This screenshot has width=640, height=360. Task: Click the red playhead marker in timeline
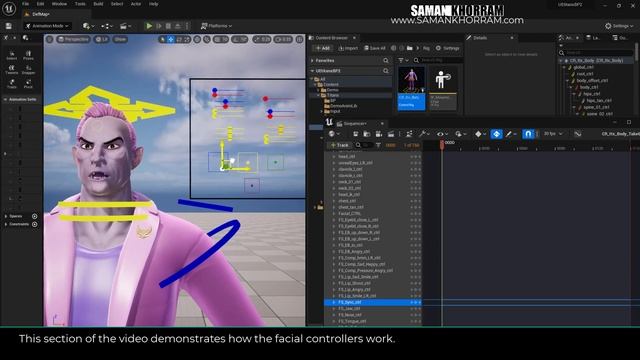[x=442, y=144]
